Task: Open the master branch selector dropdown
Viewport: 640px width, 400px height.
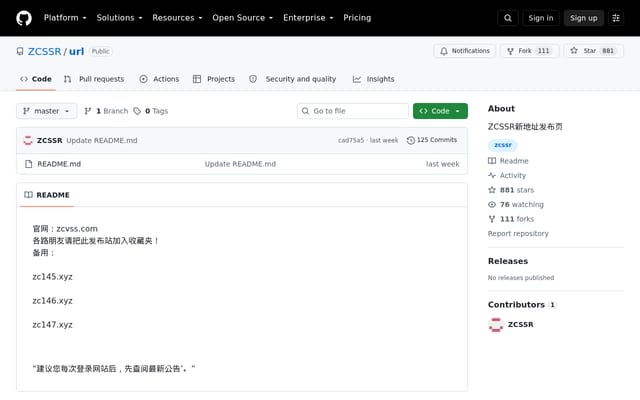Action: point(47,111)
